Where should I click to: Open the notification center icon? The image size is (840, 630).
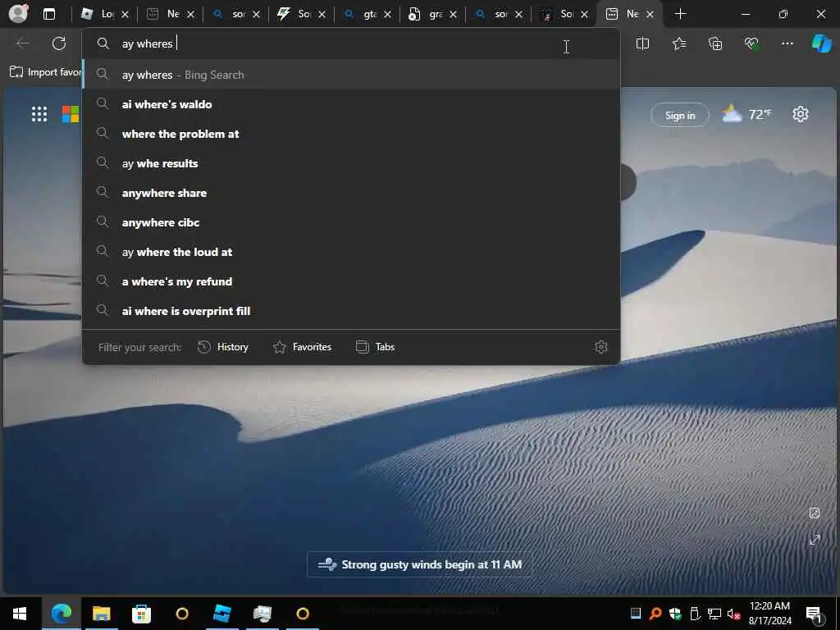click(815, 614)
